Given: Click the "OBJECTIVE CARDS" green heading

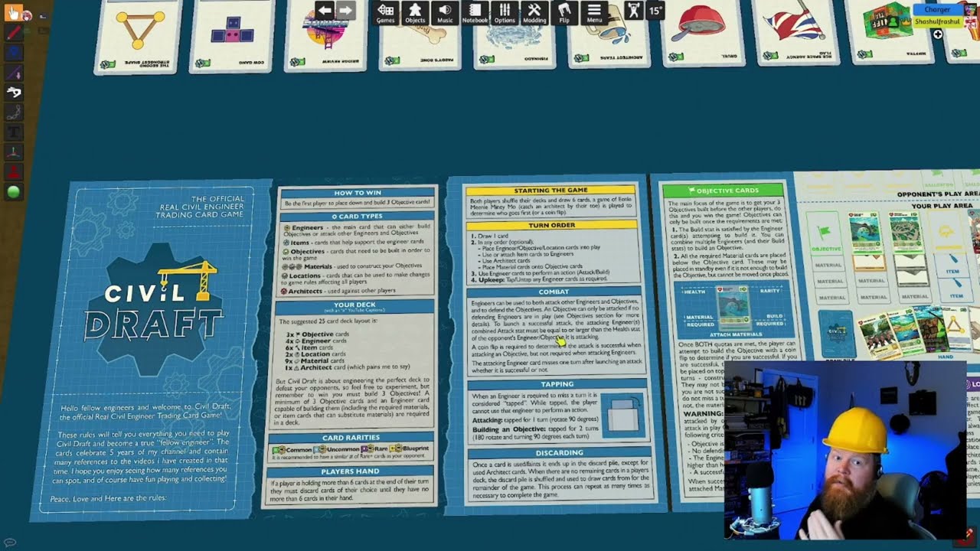Looking at the screenshot, I should [724, 190].
